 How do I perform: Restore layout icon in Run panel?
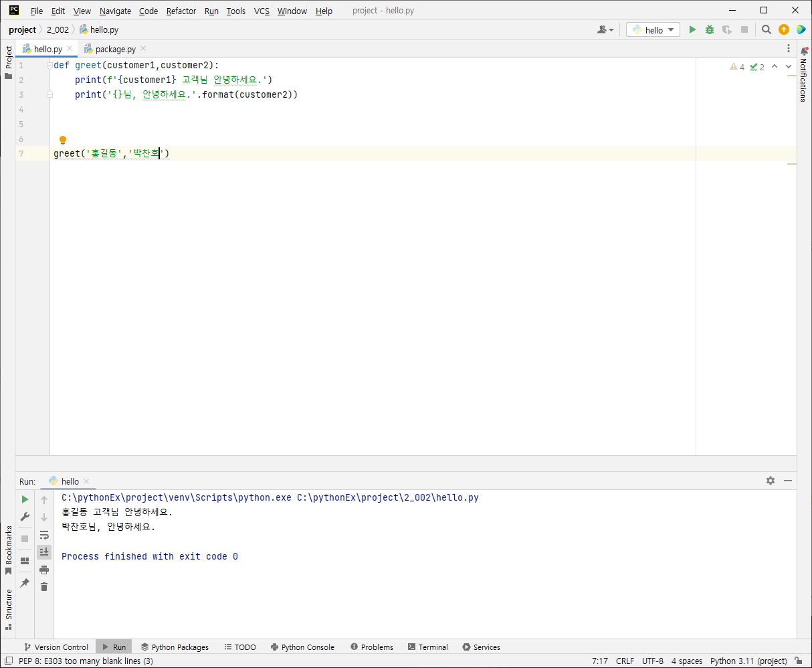pos(25,561)
